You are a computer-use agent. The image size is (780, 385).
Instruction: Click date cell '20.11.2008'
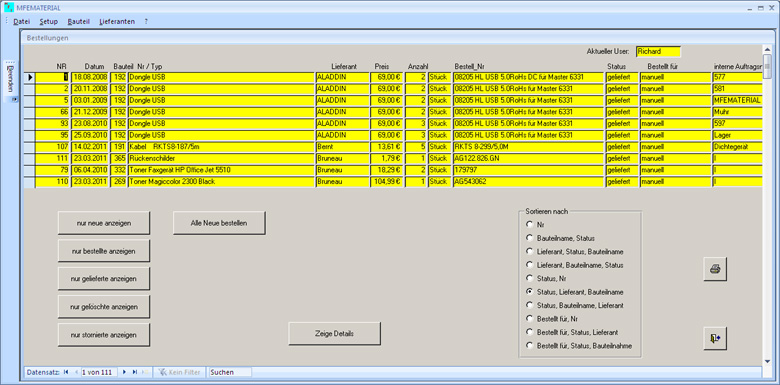click(91, 89)
